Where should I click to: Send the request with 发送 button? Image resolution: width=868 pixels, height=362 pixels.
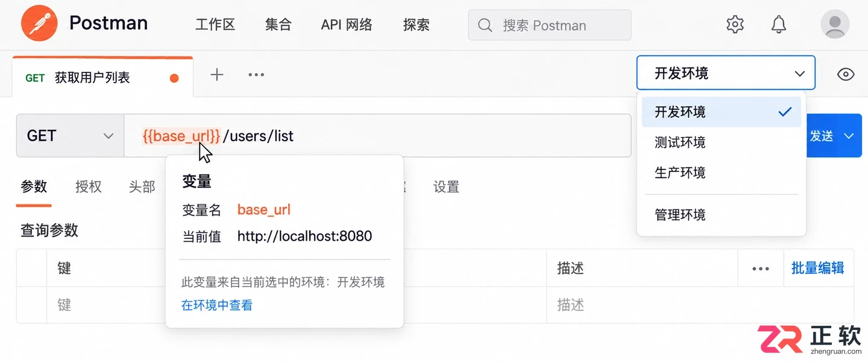821,136
